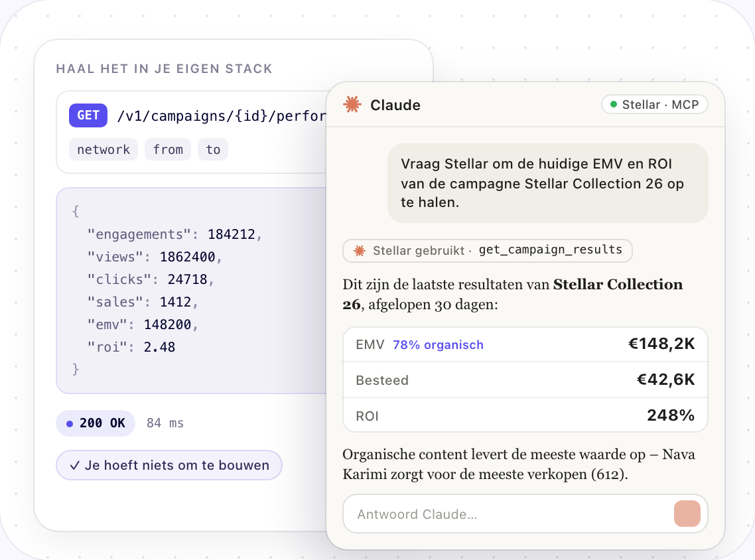Click the Claude title text
This screenshot has width=755, height=560.
(395, 105)
